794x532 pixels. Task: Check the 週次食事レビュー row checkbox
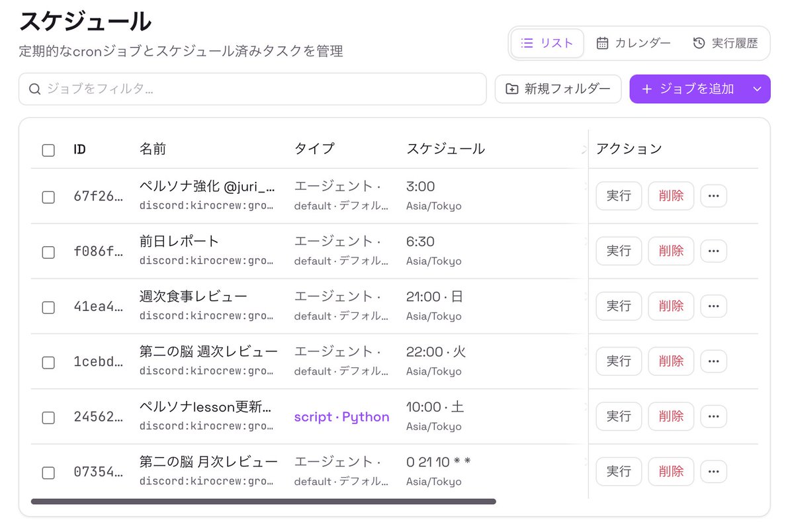[48, 307]
